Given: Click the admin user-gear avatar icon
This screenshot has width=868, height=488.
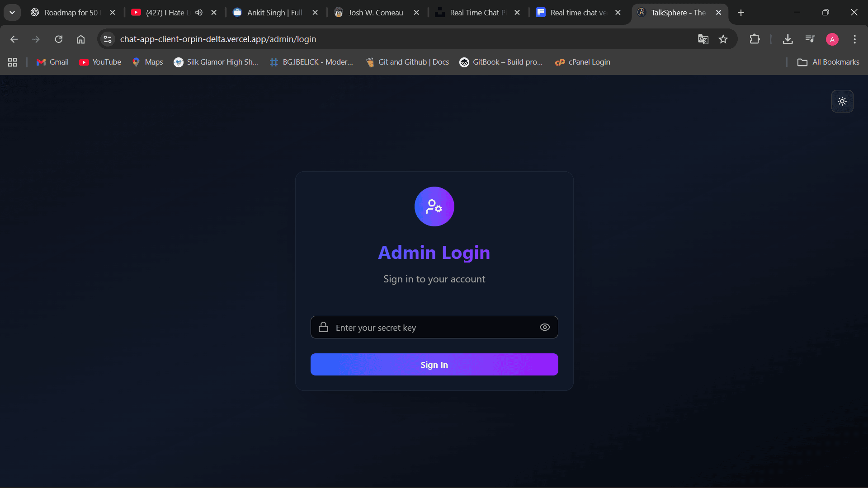Looking at the screenshot, I should pyautogui.click(x=434, y=206).
